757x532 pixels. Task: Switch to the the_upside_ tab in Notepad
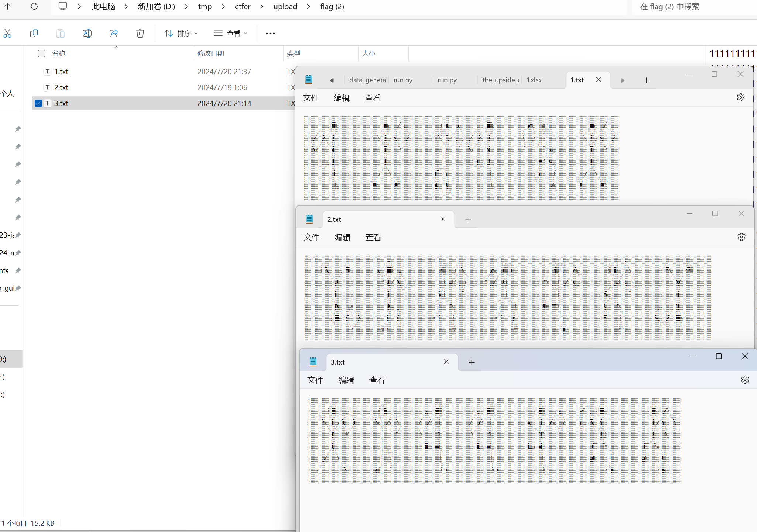click(500, 80)
